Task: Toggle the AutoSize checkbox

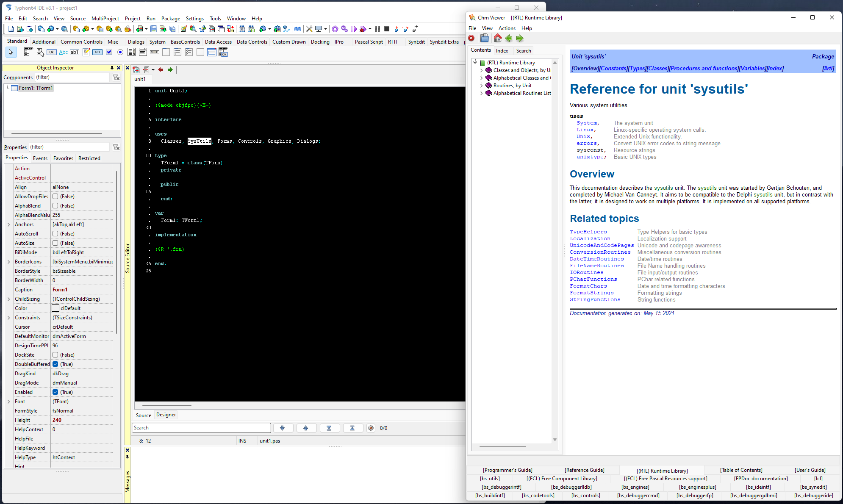Action: (x=55, y=243)
